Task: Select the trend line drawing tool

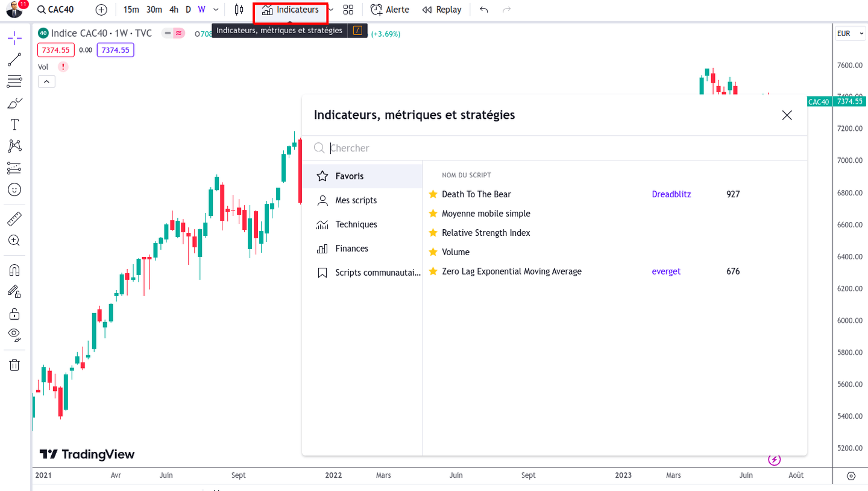Action: tap(14, 60)
